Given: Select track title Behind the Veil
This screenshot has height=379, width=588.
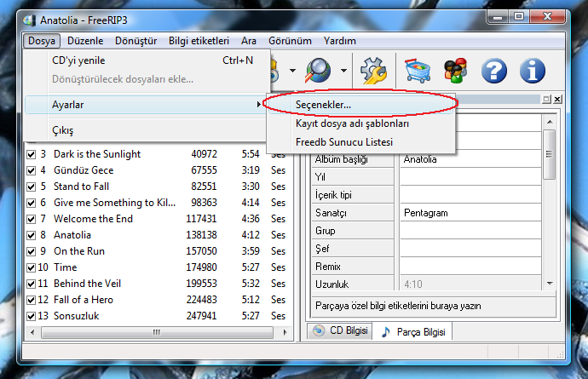Looking at the screenshot, I should click(87, 284).
